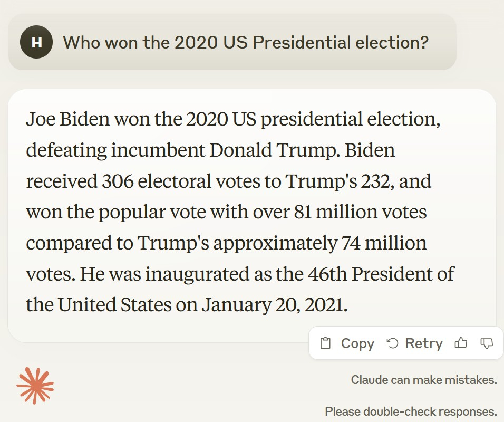Click the user avatar labeled H
504x422 pixels.
36,42
